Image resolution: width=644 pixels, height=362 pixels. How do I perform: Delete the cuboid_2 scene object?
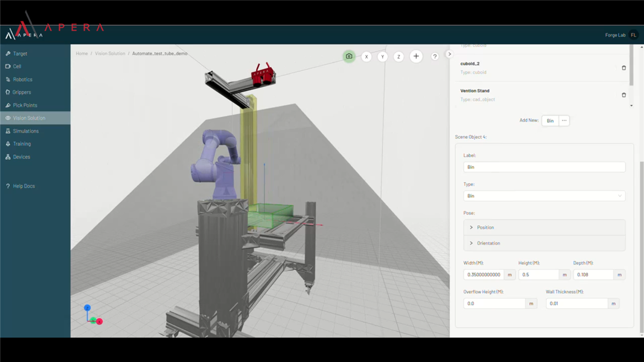click(x=624, y=68)
